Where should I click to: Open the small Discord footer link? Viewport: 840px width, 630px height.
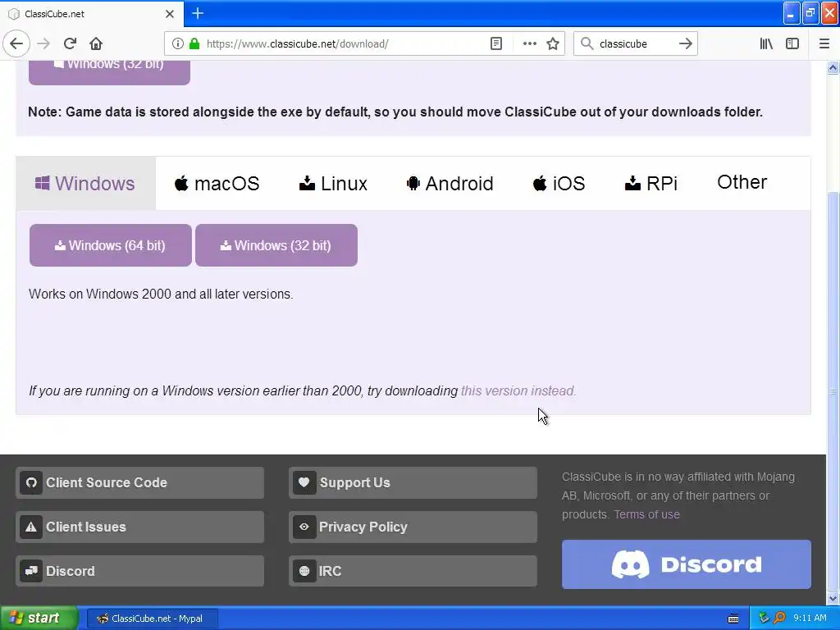coord(139,571)
